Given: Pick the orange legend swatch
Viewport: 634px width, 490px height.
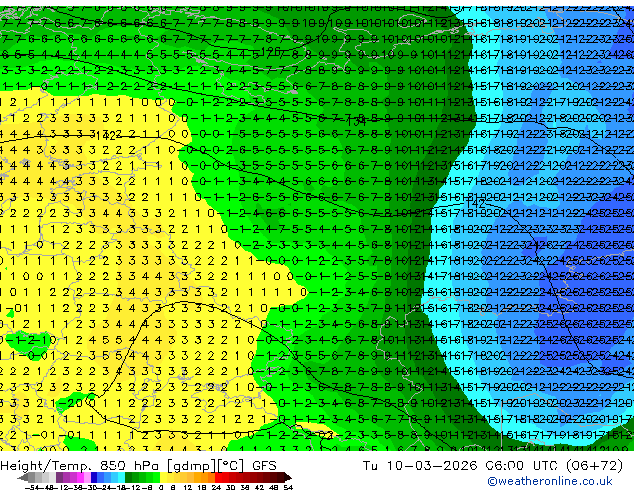Looking at the screenshot, I should tap(204, 477).
